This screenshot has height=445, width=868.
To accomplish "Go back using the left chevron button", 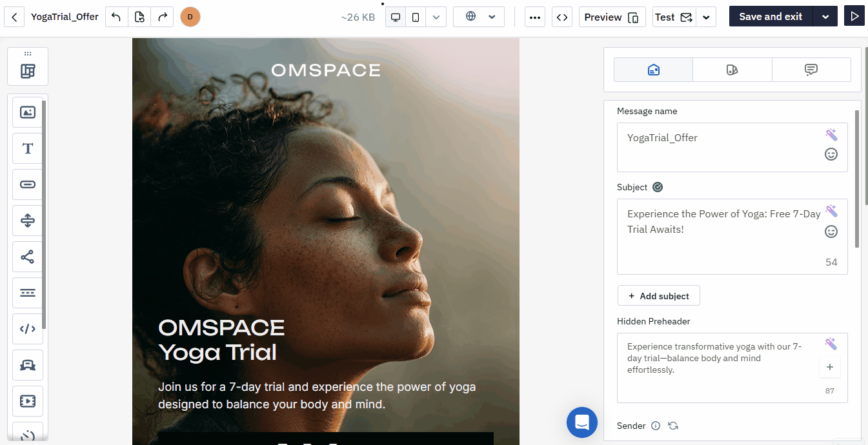I will click(x=14, y=17).
